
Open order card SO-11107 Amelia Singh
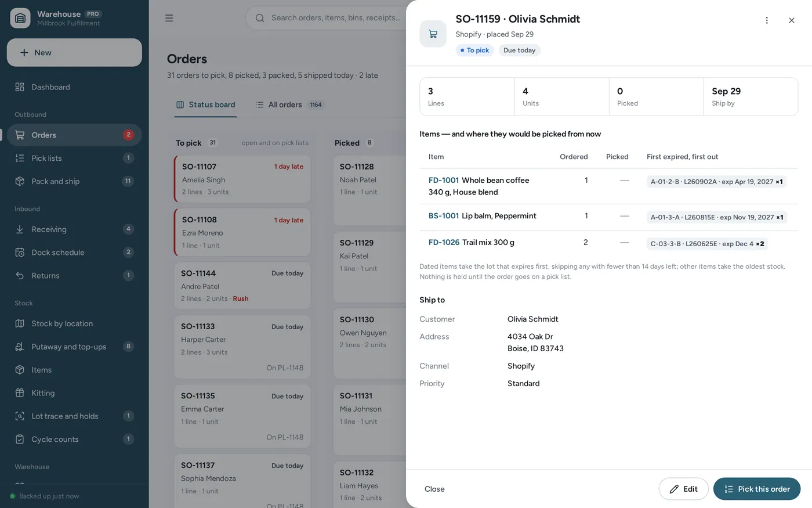(242, 179)
